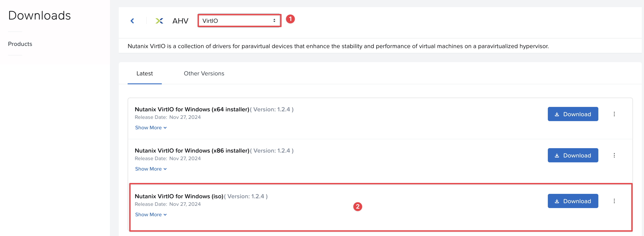Go back using the left chevron arrow
This screenshot has height=236, width=644.
pos(132,21)
